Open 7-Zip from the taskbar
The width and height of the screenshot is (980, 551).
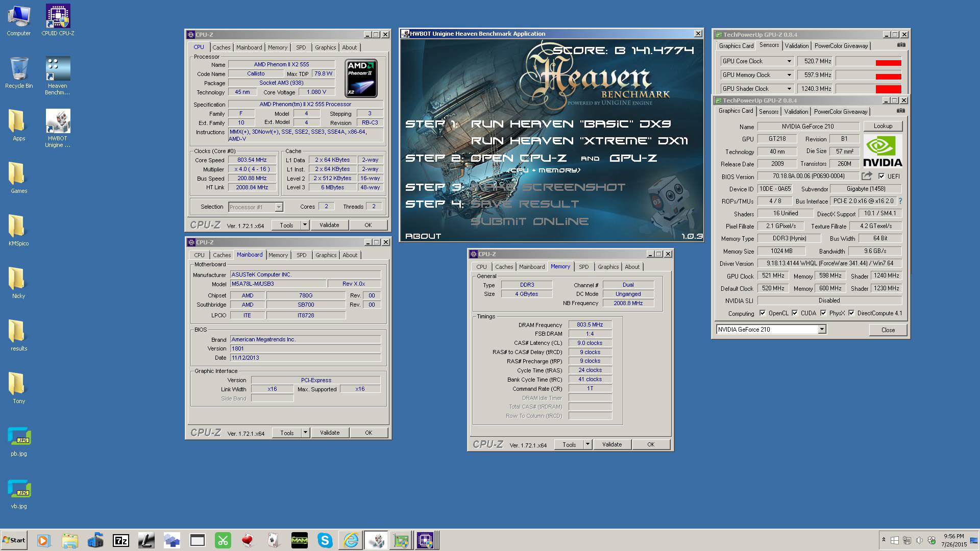coord(121,540)
